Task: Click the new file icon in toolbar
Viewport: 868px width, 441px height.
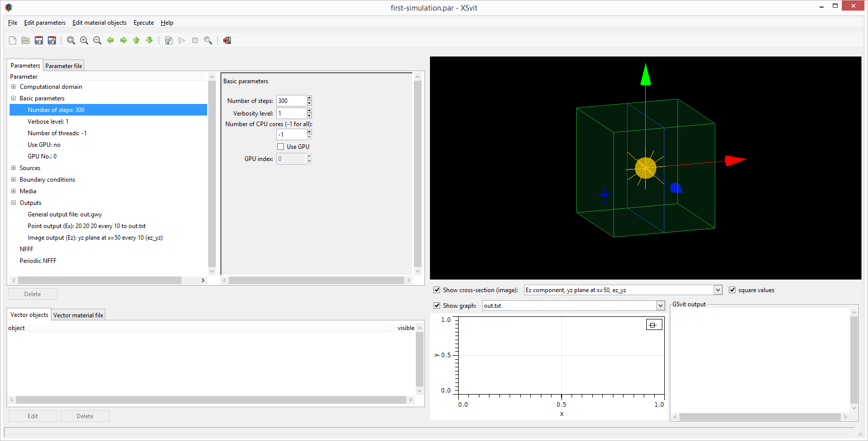Action: click(13, 40)
